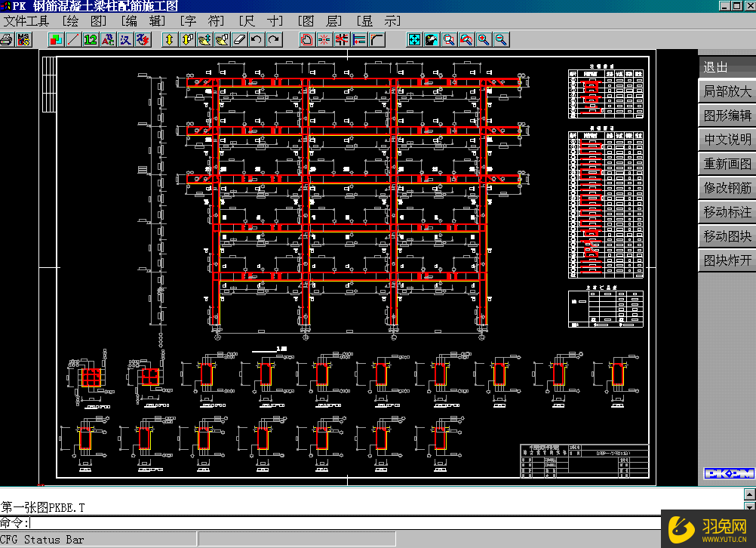Click the 图块炸开 button

727,260
